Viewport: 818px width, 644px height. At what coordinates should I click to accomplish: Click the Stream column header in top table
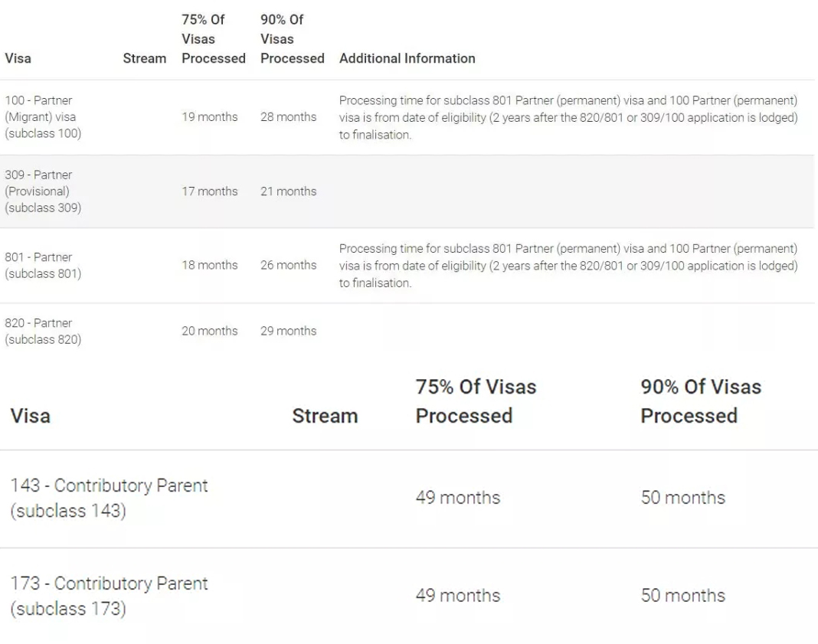(145, 58)
